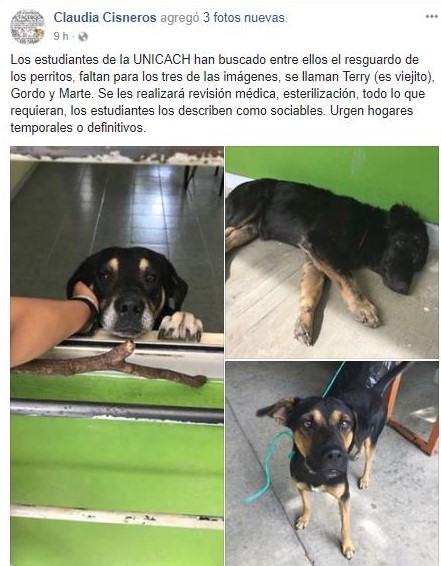The height and width of the screenshot is (566, 441).
Task: Click the Claudia Cisneros name link
Action: (x=105, y=17)
